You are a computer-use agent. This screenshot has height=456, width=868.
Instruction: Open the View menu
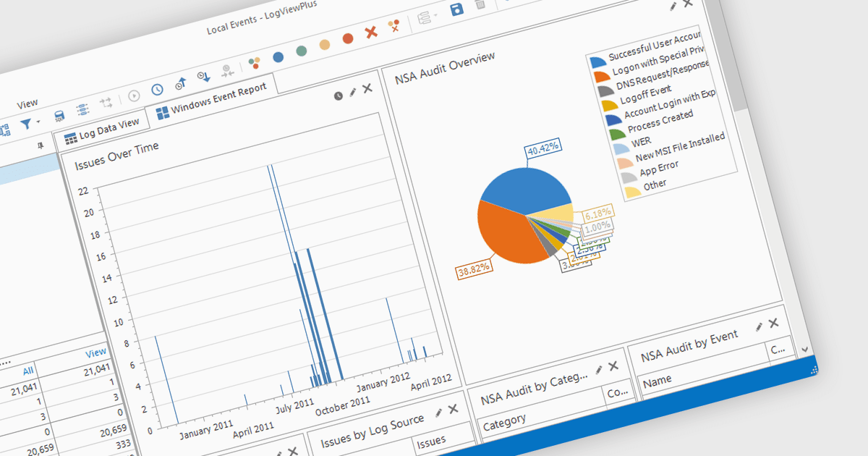27,104
